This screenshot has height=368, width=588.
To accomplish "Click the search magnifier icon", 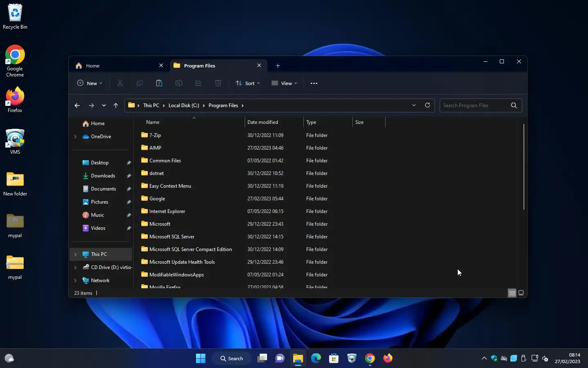I will tap(514, 105).
